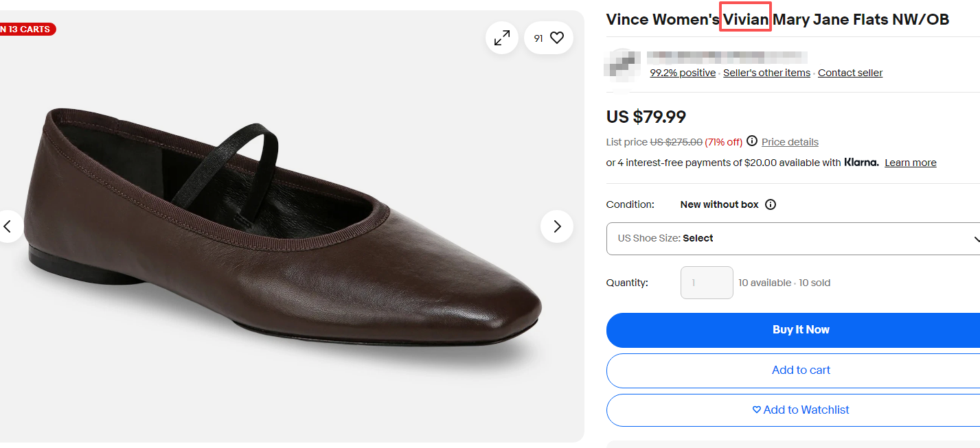980x448 pixels.
Task: Click the heart icon with 91 watchers
Action: click(x=549, y=38)
